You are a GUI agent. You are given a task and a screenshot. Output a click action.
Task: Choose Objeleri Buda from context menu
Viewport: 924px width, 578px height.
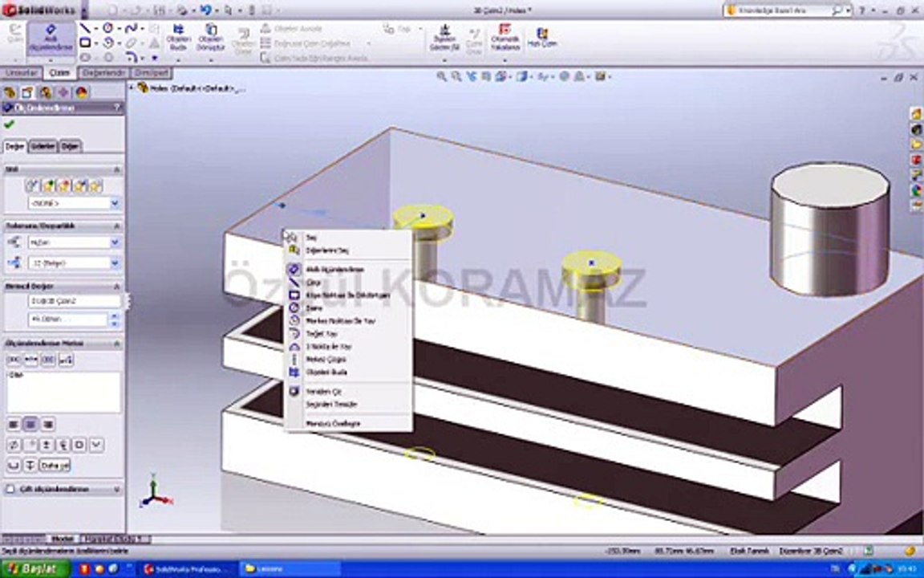coord(326,372)
